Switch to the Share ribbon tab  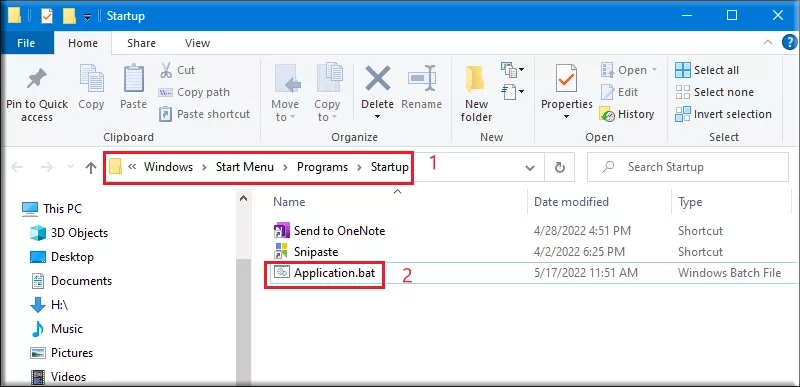(141, 43)
